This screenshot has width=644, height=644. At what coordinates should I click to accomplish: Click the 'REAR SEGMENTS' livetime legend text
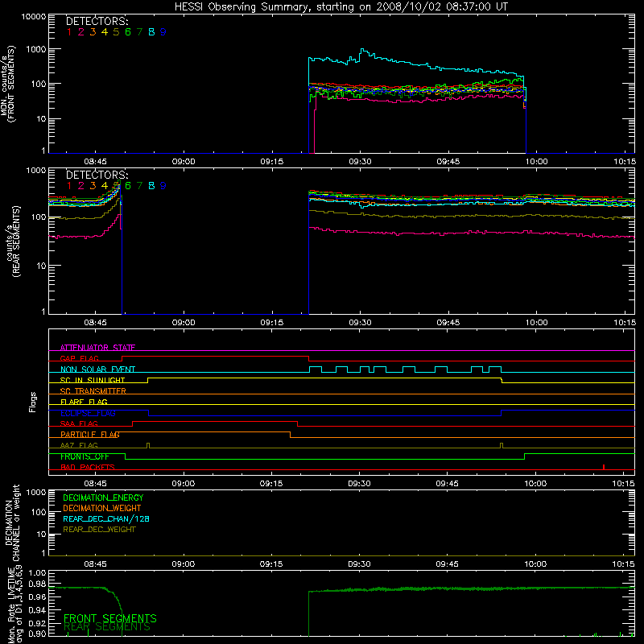coord(107,627)
